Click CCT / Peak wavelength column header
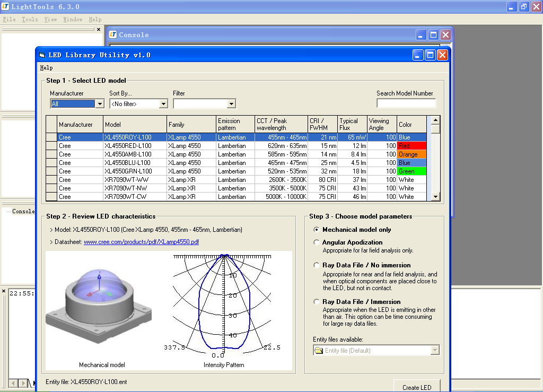Image resolution: width=543 pixels, height=392 pixels. coord(281,124)
